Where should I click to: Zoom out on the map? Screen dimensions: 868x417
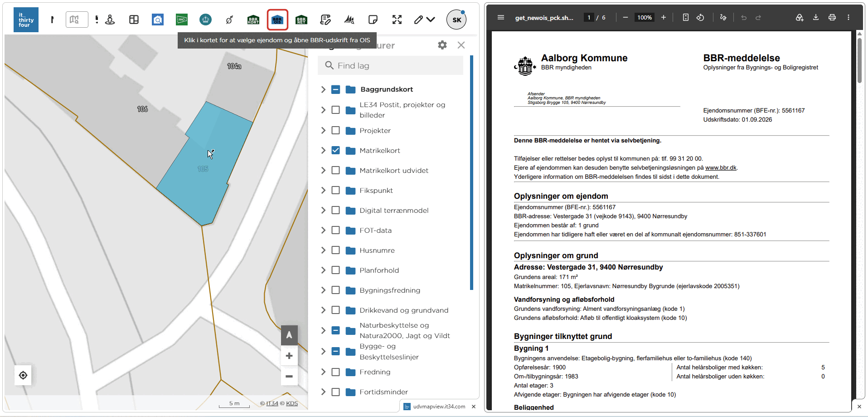pos(289,376)
